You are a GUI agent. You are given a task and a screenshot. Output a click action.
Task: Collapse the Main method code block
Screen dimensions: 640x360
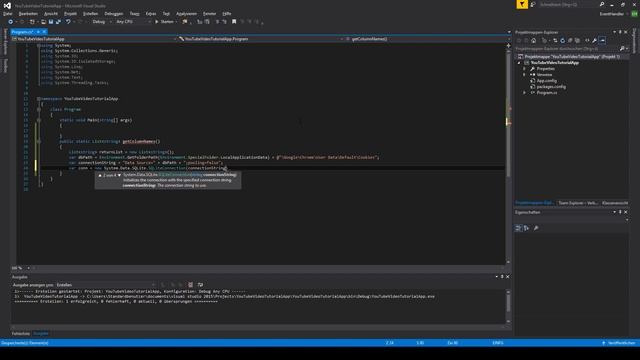[39, 120]
